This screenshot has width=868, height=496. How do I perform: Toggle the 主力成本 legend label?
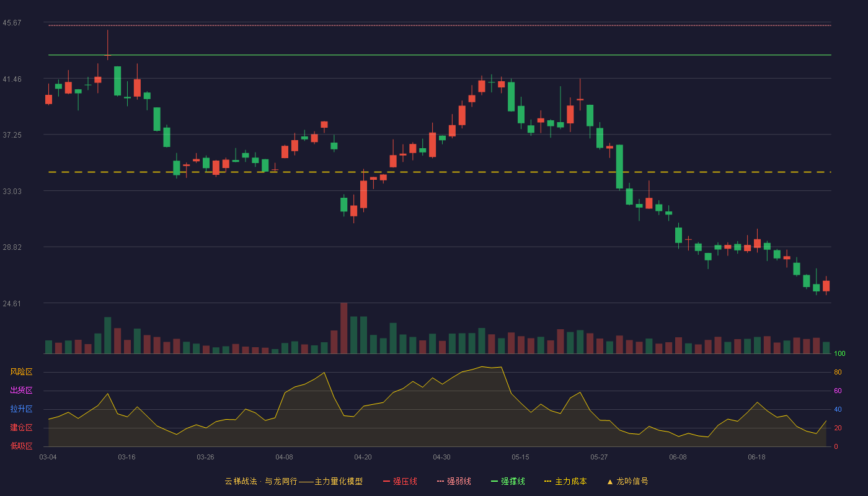pyautogui.click(x=570, y=481)
